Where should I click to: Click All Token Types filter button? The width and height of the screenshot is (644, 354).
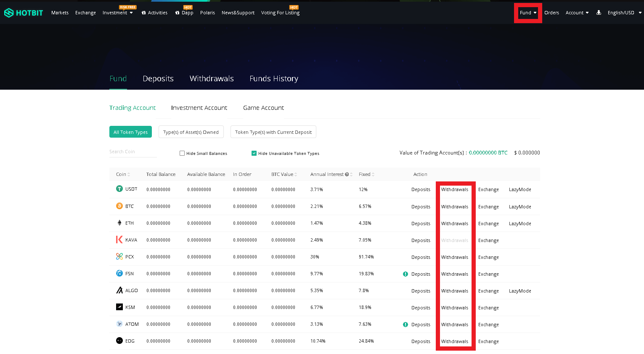tap(130, 132)
